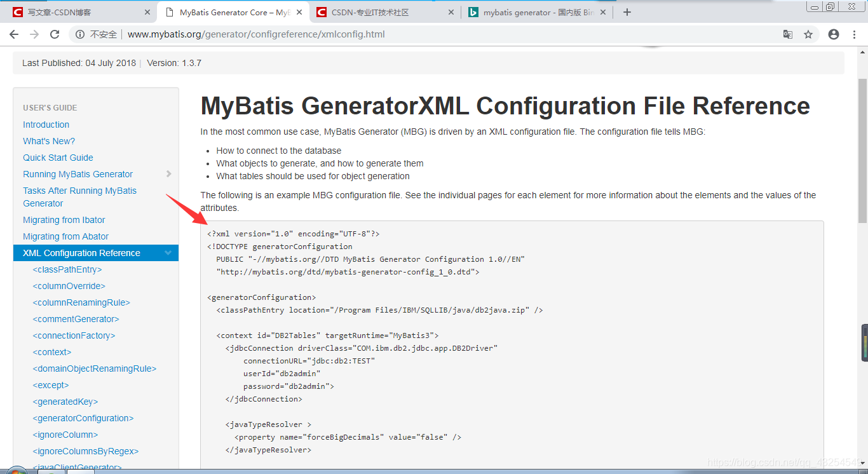Close the mybatis generator Bing tab
The height and width of the screenshot is (474, 868).
click(603, 12)
